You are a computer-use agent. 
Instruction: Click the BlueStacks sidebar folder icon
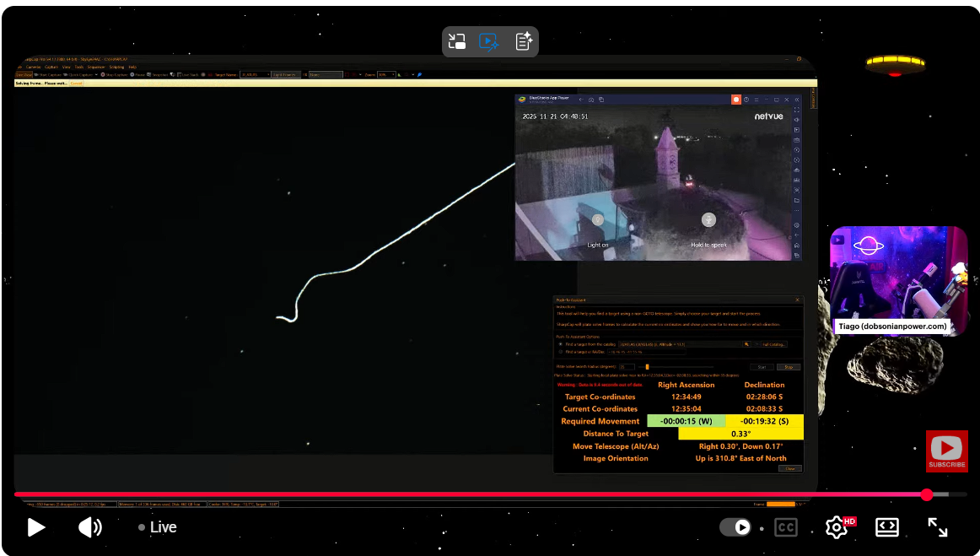pyautogui.click(x=796, y=200)
